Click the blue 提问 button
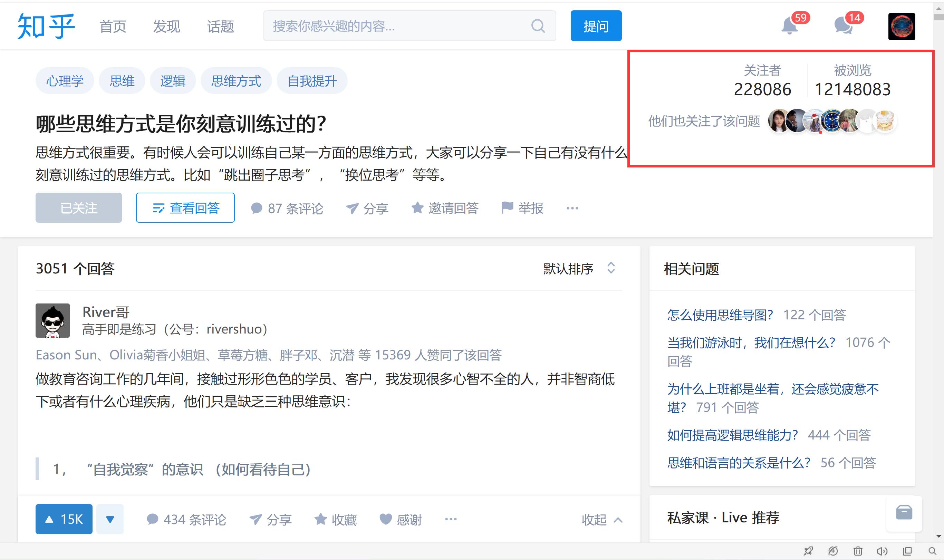The image size is (944, 560). pos(596,26)
